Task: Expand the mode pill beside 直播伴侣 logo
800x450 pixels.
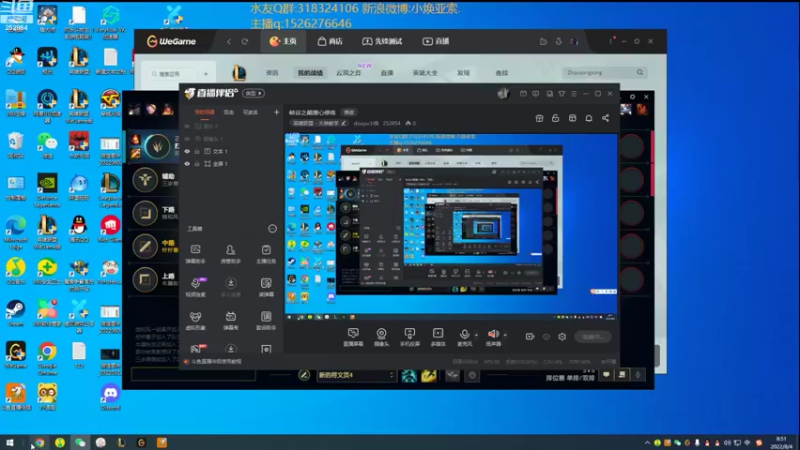Action: coord(254,94)
